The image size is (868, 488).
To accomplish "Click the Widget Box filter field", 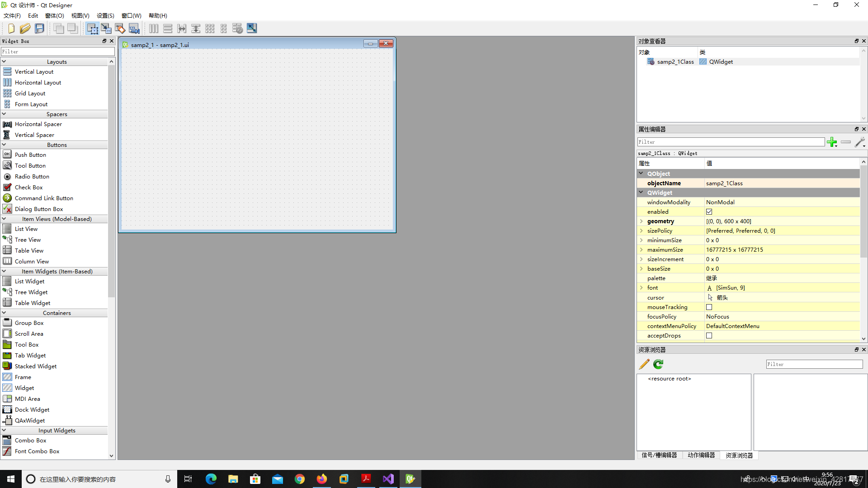I will click(x=57, y=52).
